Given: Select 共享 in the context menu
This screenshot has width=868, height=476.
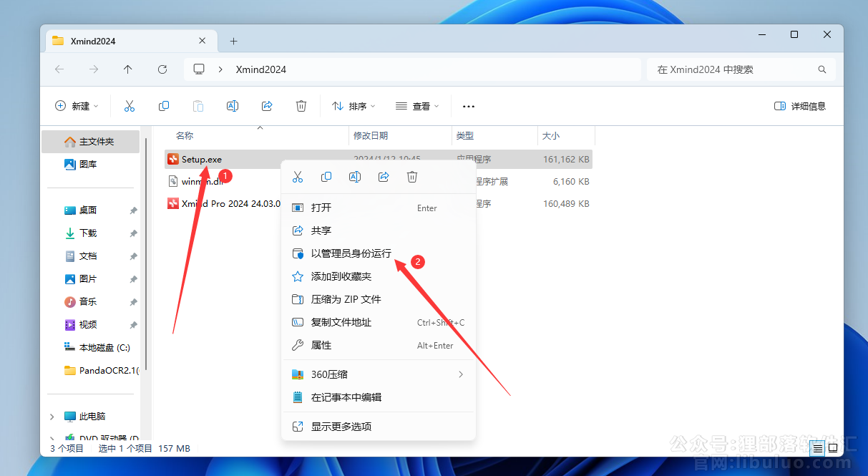Looking at the screenshot, I should [379, 230].
